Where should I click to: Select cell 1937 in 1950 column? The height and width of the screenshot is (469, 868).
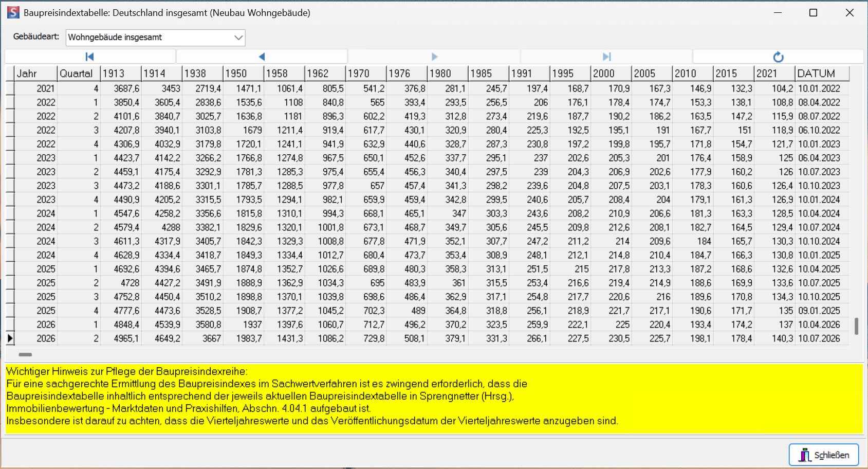pos(244,324)
